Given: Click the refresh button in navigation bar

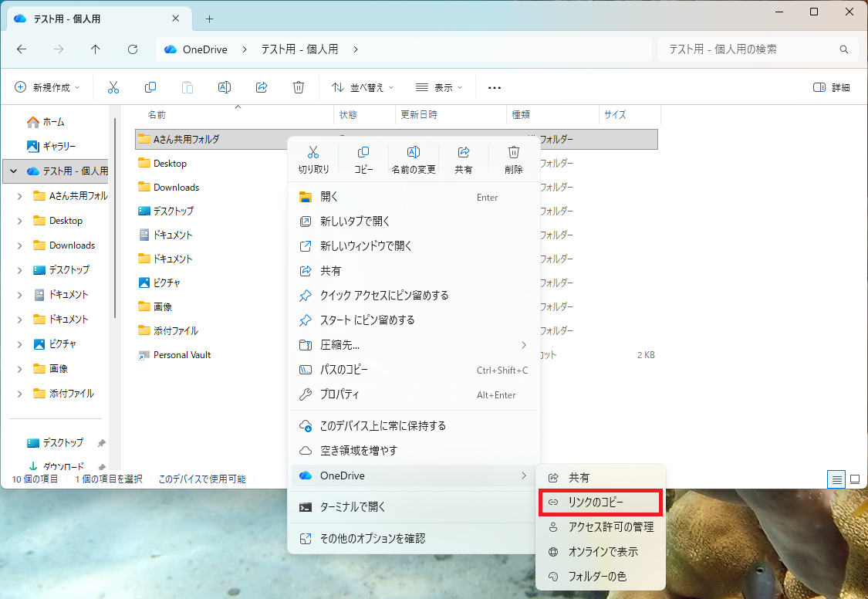Looking at the screenshot, I should pos(133,49).
